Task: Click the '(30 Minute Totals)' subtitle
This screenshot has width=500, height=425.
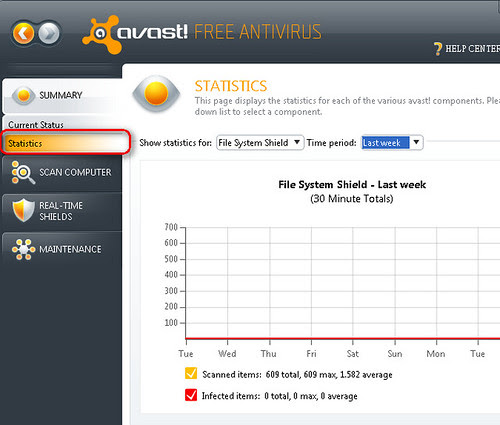Action: point(352,199)
